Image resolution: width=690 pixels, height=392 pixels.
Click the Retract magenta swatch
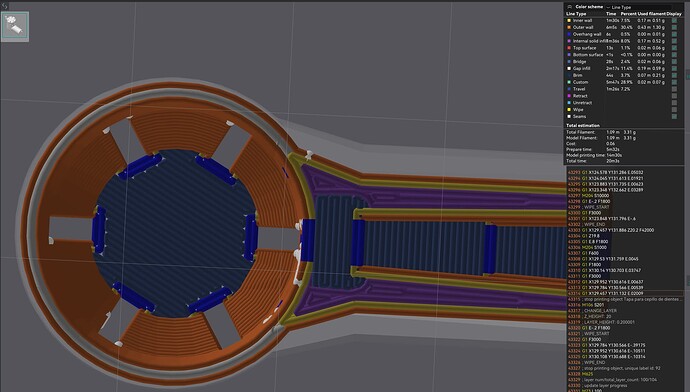click(569, 95)
